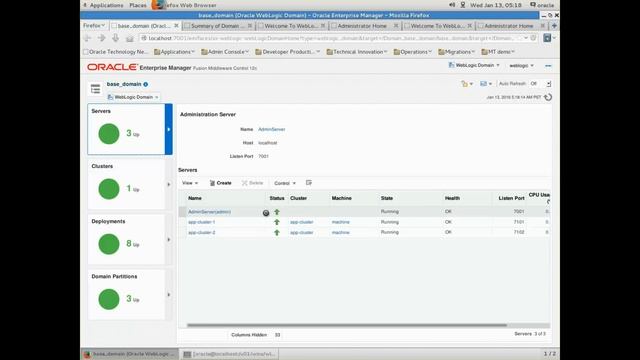Open the app-cluster link for app-cluster-2 row

302,232
